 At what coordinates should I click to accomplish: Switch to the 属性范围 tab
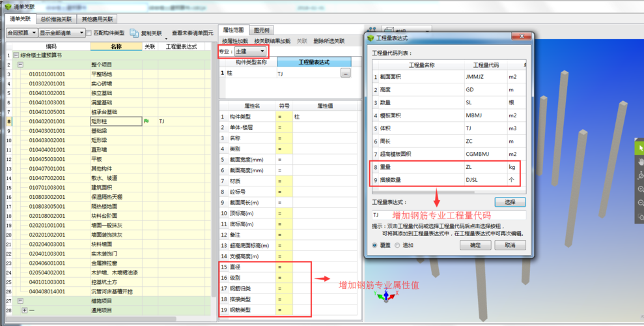[x=233, y=30]
